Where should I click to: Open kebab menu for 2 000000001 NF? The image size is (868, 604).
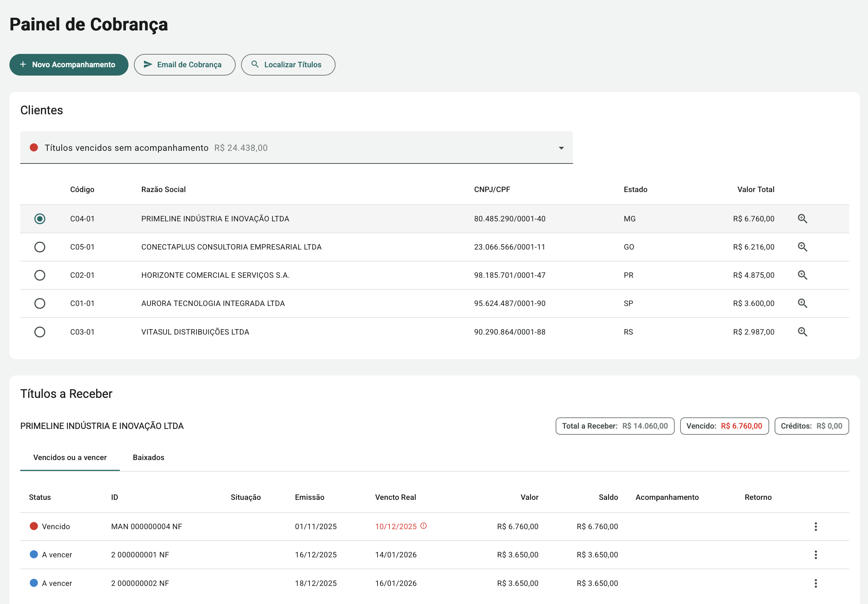point(816,555)
